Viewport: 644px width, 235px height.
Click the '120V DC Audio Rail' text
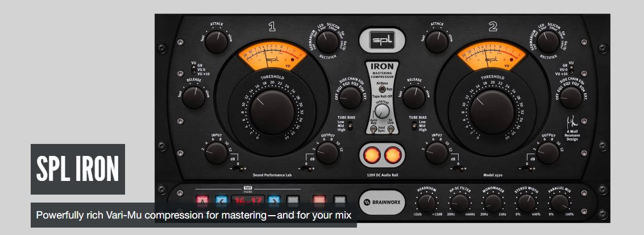click(382, 175)
